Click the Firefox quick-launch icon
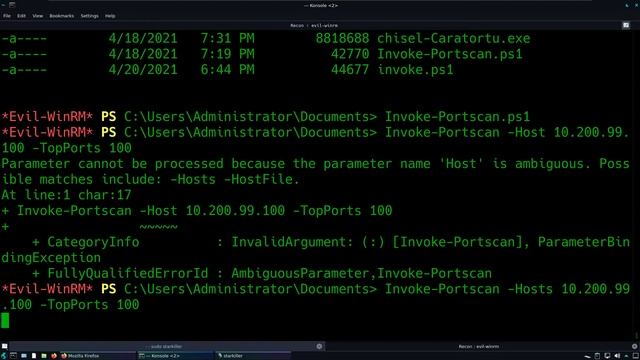Viewport: 640px width, 360px height. click(54, 356)
